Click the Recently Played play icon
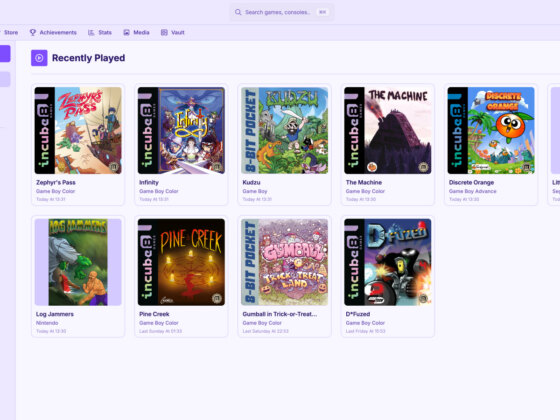Viewport: 560px width, 420px height. coord(39,58)
